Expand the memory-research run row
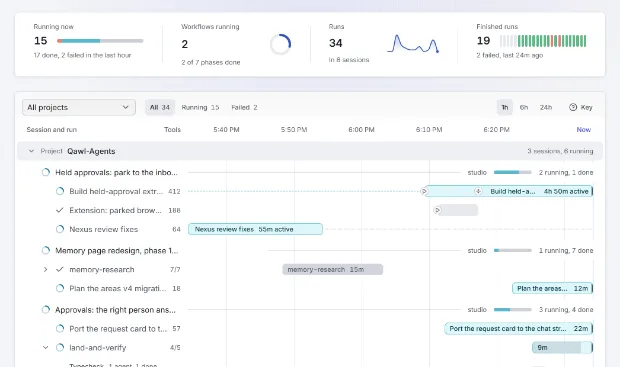This screenshot has height=367, width=620. 45,269
